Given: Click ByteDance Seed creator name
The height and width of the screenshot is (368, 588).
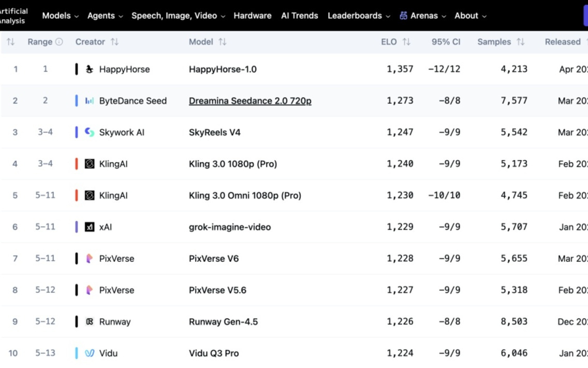Looking at the screenshot, I should pos(133,101).
